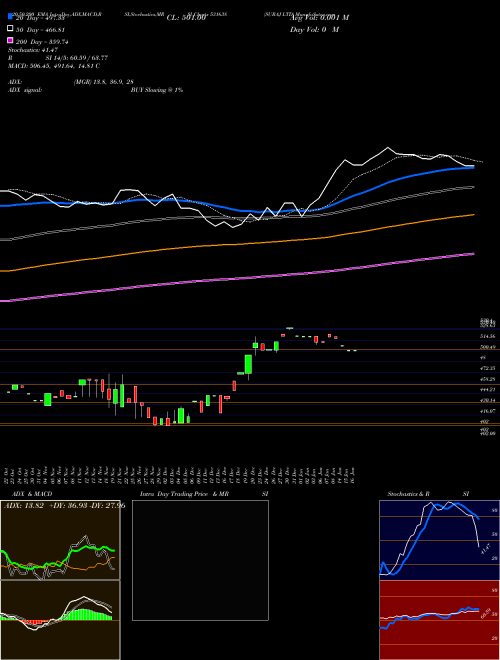Viewport: 500px width, 660px height.
Task: Click the blue 20 Day legend swatch
Action: pyautogui.click(x=10, y=16)
